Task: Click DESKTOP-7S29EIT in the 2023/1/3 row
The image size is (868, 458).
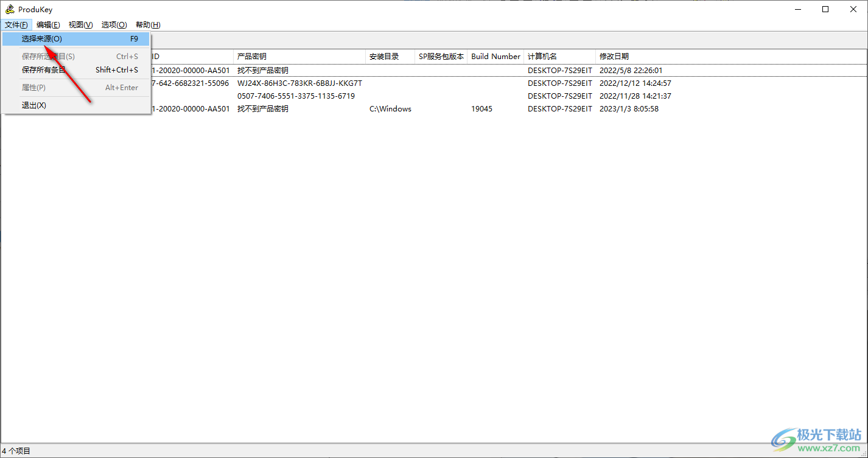Action: click(560, 109)
